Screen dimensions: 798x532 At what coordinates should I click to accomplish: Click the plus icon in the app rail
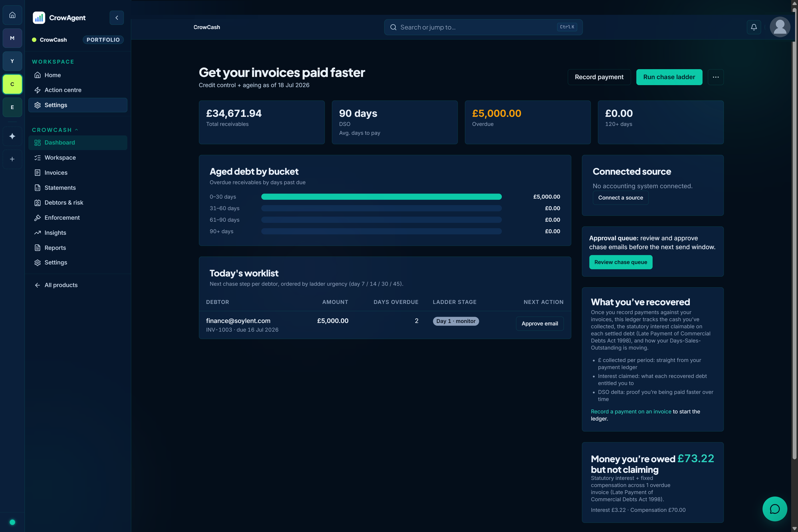click(x=12, y=159)
